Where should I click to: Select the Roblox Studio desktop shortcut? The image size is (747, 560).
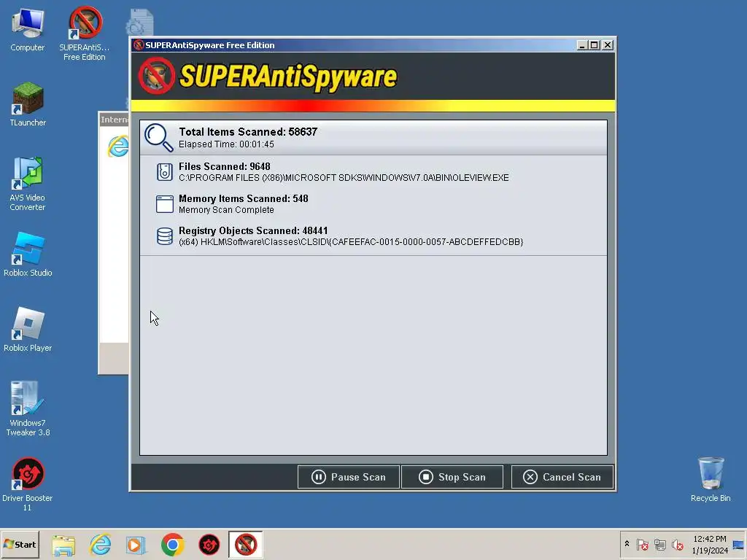click(x=28, y=254)
